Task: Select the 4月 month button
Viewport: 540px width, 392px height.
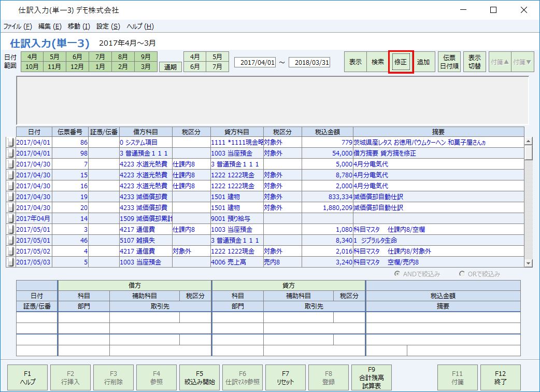Action: [31, 56]
